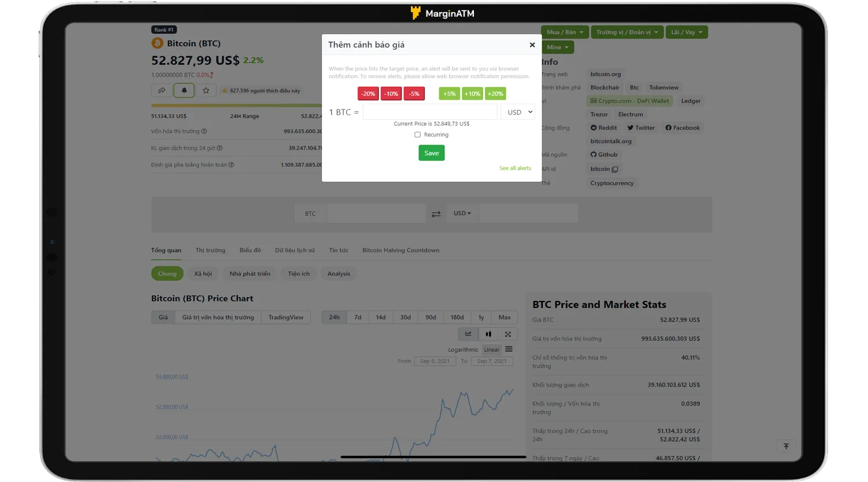The height and width of the screenshot is (482, 868).
Task: Select the Nhà phát triển pill
Action: click(x=250, y=274)
